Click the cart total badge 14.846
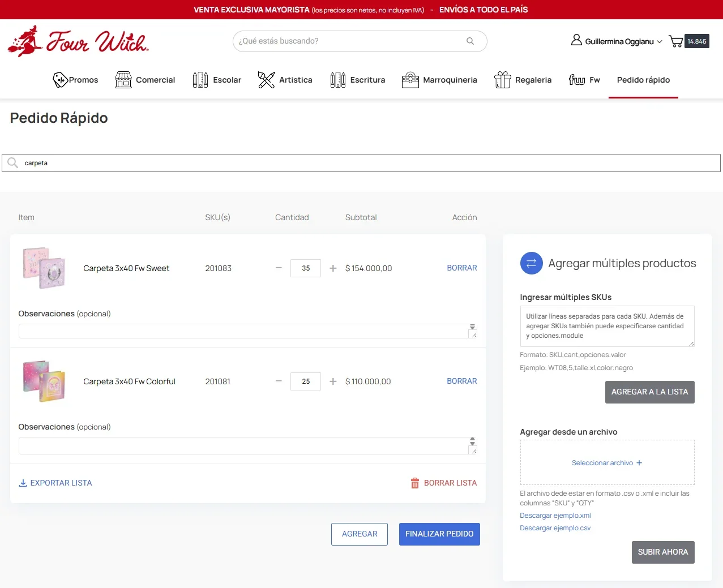Viewport: 723px width, 588px height. click(x=697, y=41)
